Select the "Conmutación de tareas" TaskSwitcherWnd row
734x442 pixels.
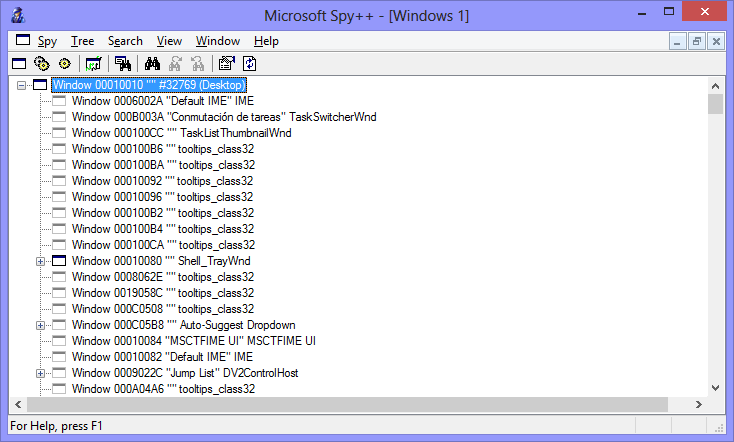(224, 117)
